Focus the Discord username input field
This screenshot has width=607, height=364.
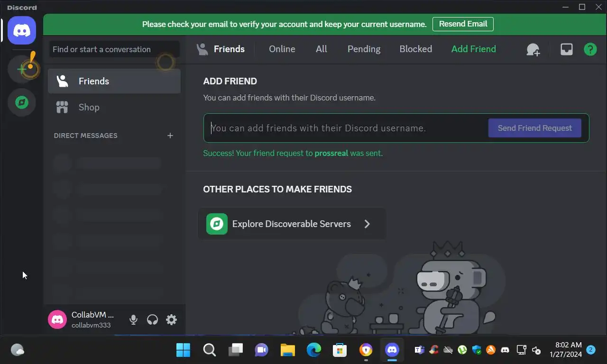tap(346, 128)
